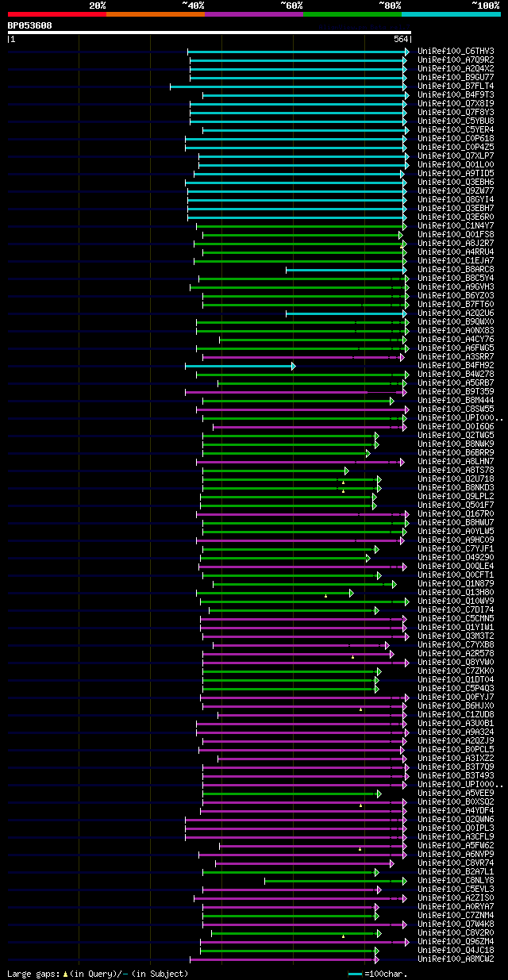Select the UniRef100_C8NLY8 label
Viewport: 508px width, 980px height.
pos(456,881)
